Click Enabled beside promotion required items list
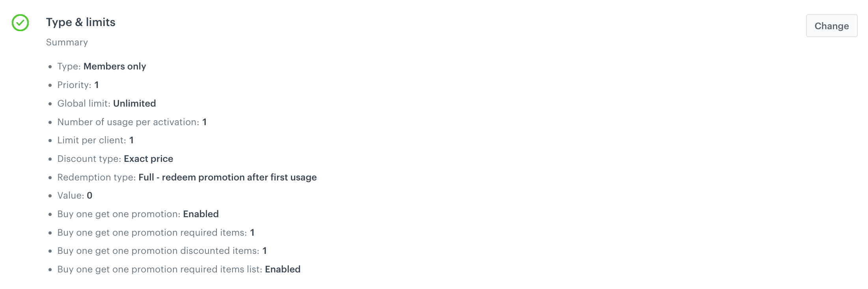The height and width of the screenshot is (289, 868). click(x=283, y=270)
